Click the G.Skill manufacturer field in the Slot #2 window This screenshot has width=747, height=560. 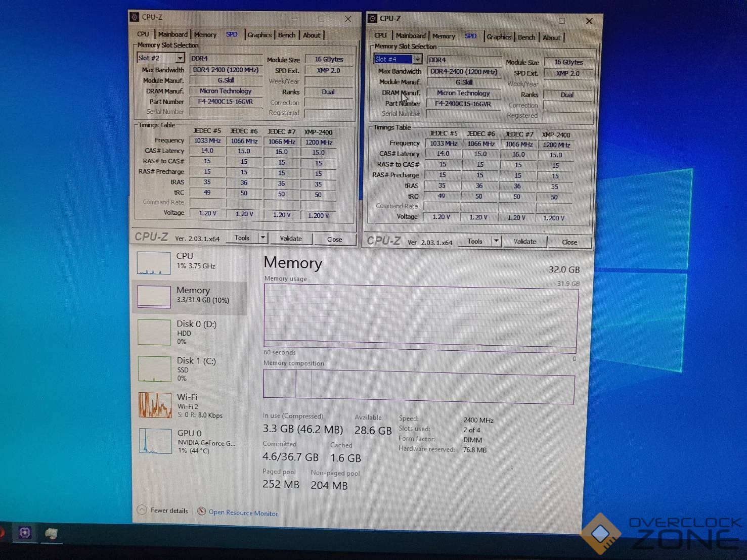[x=226, y=80]
